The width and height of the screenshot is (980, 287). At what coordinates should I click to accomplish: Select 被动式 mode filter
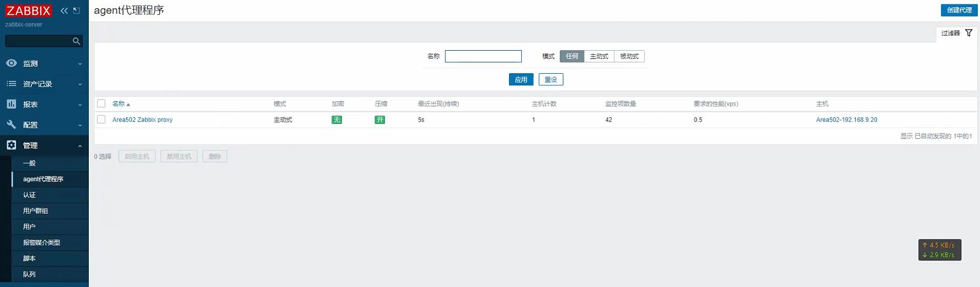coord(629,56)
